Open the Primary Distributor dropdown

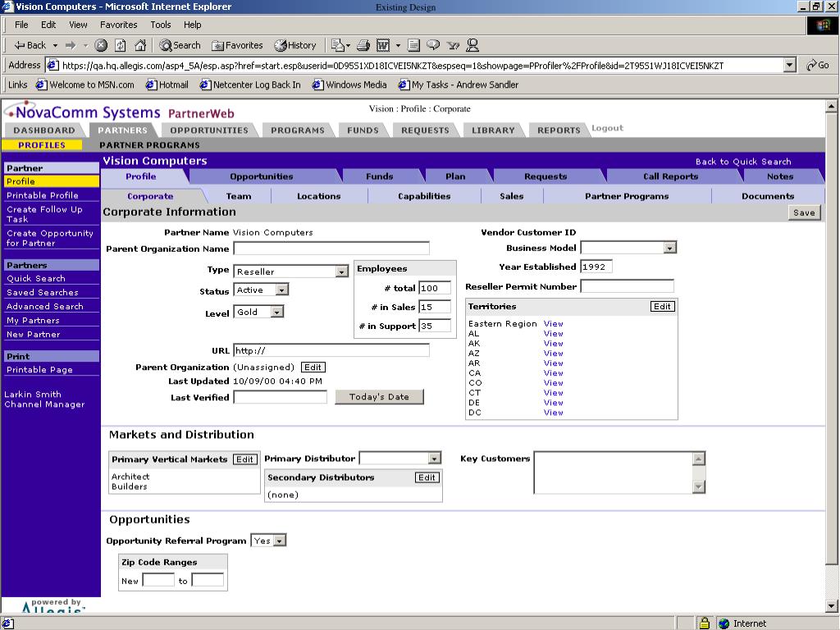click(435, 458)
